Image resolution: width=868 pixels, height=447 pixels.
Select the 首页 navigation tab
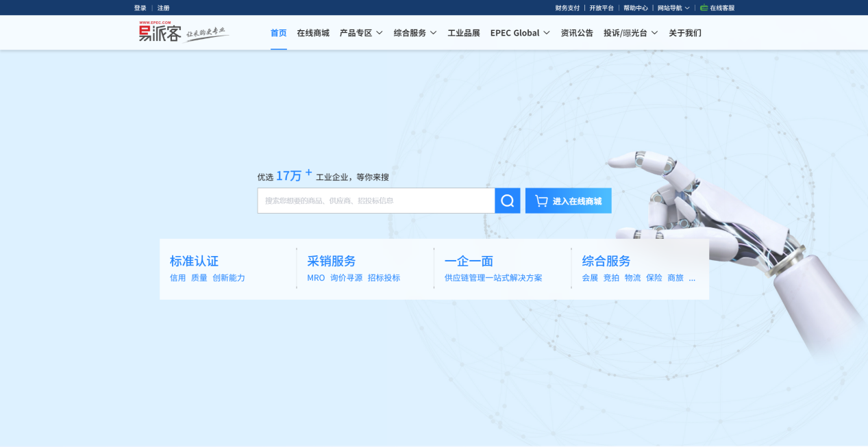(278, 33)
